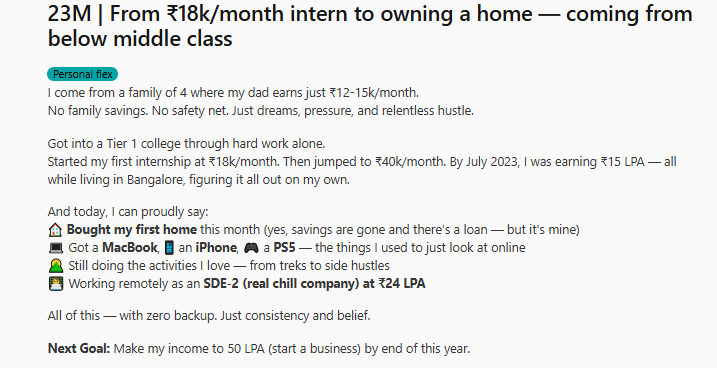Click the bold 'Bought my first home' text
This screenshot has height=368, width=717.
tap(132, 229)
